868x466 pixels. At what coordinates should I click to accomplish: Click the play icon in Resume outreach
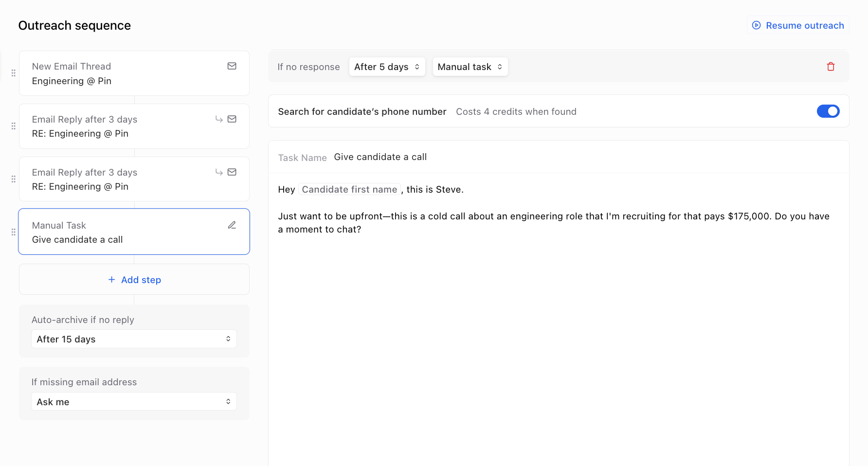pos(756,25)
